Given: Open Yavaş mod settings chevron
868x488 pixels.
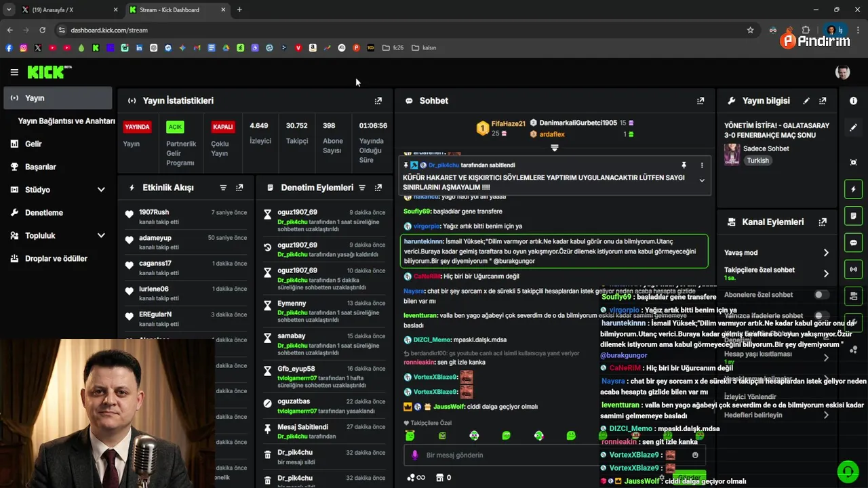Looking at the screenshot, I should click(x=826, y=253).
